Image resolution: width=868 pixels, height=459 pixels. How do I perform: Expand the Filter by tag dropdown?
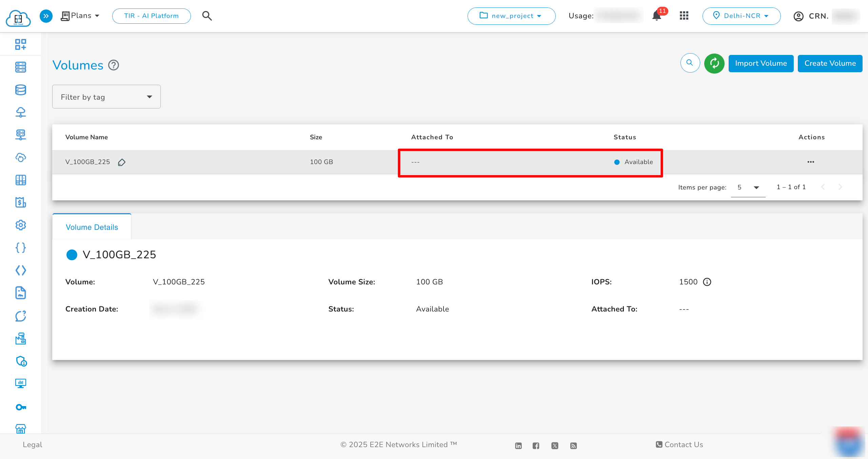coord(106,97)
